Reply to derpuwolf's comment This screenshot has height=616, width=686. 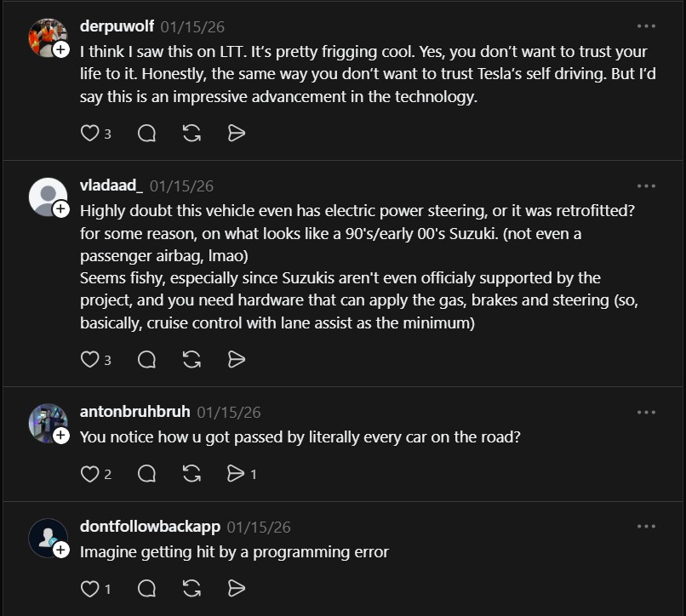[146, 133]
